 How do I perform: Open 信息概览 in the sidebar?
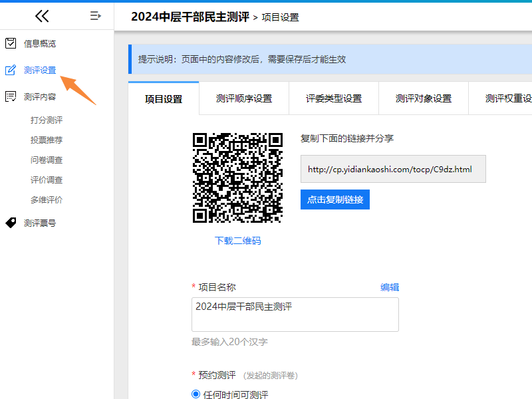point(40,43)
